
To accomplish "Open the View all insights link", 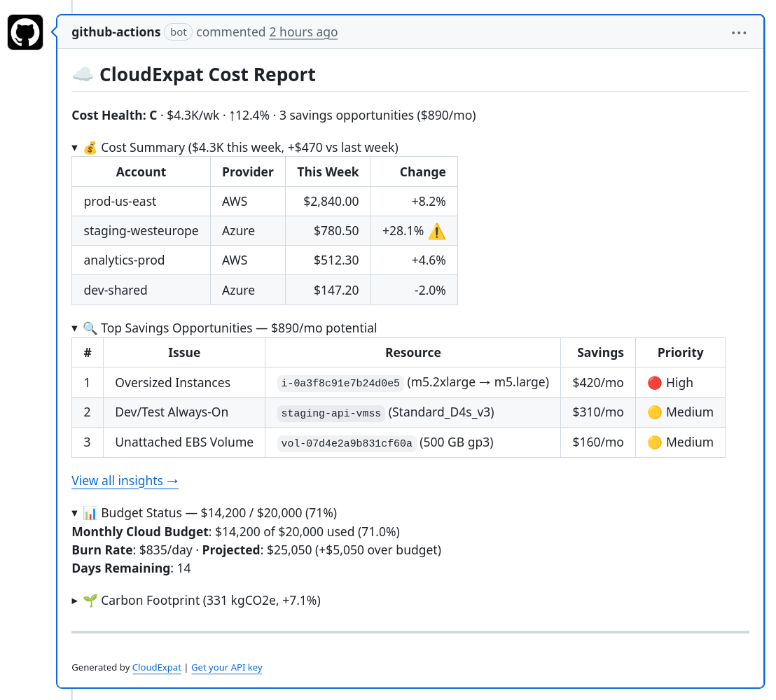I will click(125, 481).
